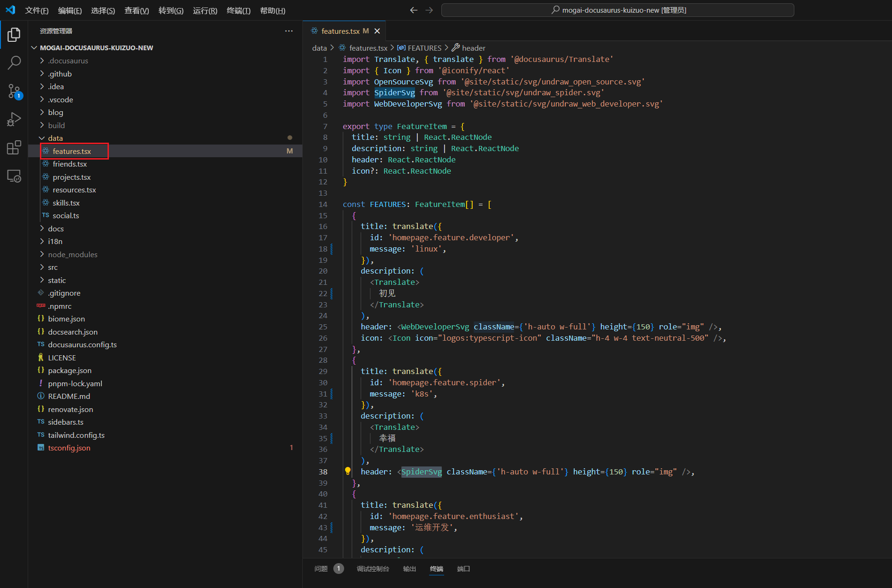Expand the blog folder

pyautogui.click(x=42, y=112)
